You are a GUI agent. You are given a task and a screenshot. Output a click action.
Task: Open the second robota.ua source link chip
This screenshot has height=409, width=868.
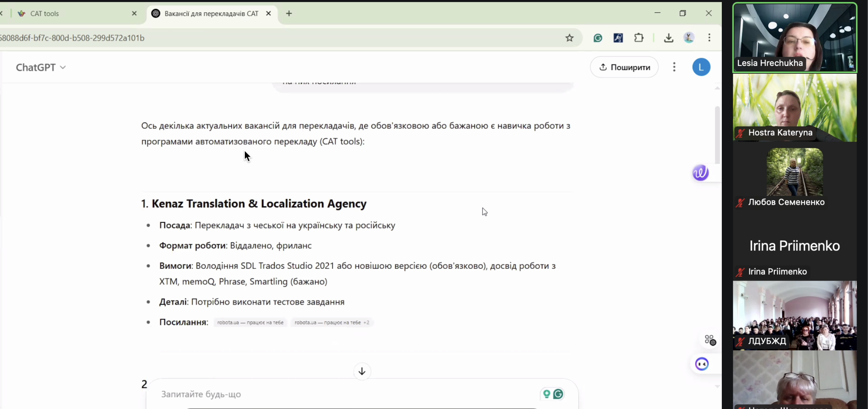coord(327,322)
